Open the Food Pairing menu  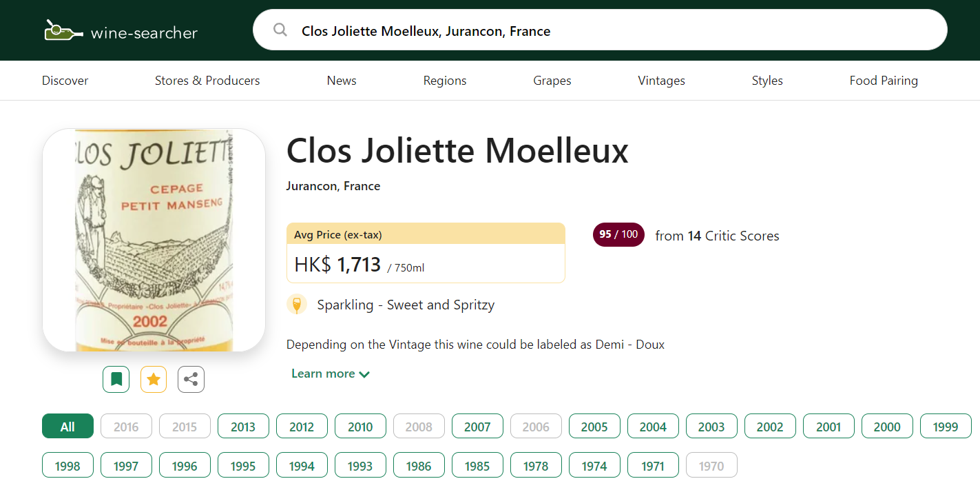[x=883, y=81]
